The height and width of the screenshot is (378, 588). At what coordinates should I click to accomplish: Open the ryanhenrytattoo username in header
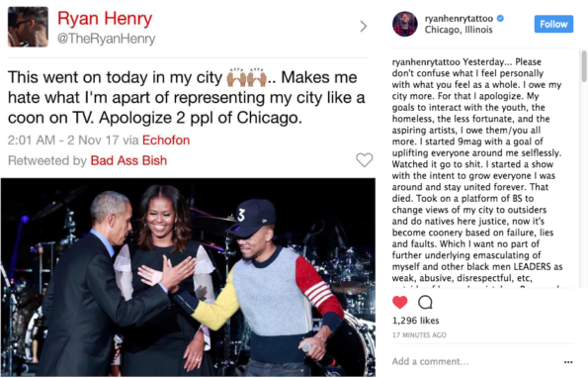(459, 19)
